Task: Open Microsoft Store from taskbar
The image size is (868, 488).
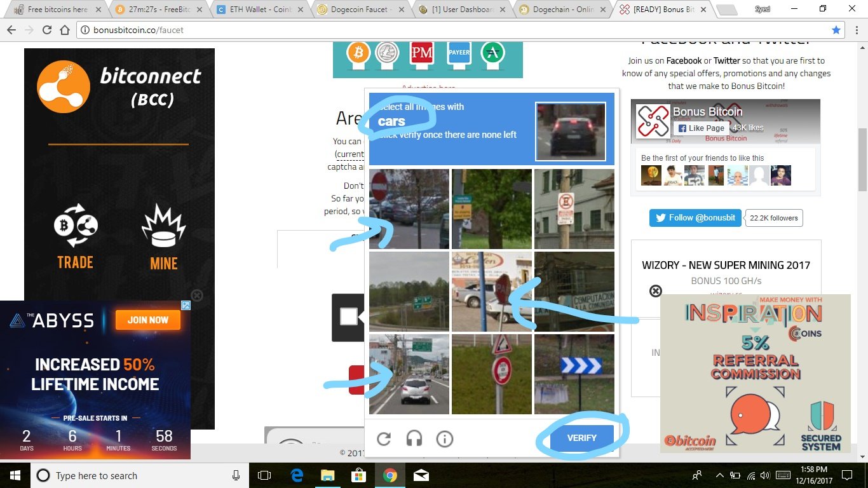Action: pos(358,475)
